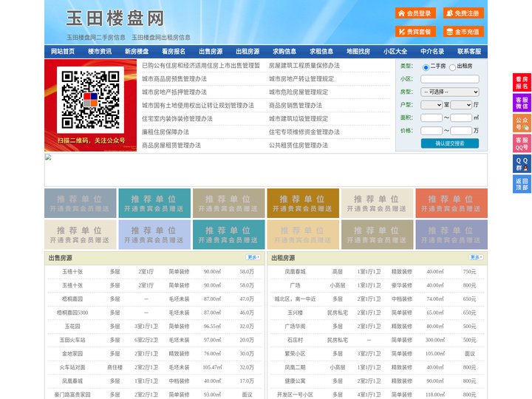Open the 火车站对面 sale listing
532x399 pixels.
(x=72, y=367)
